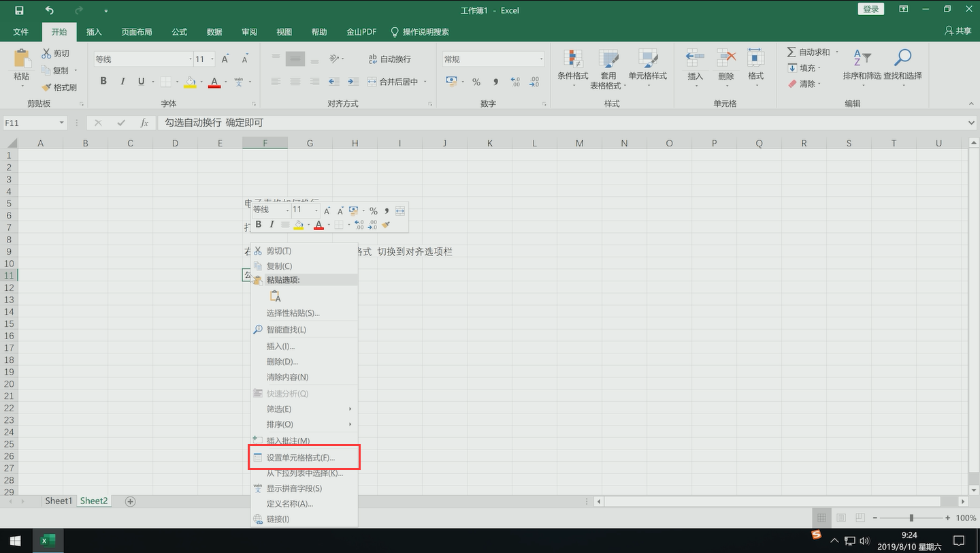Open the Formulas (公式) ribbon tab
This screenshot has height=553, width=980.
click(180, 32)
